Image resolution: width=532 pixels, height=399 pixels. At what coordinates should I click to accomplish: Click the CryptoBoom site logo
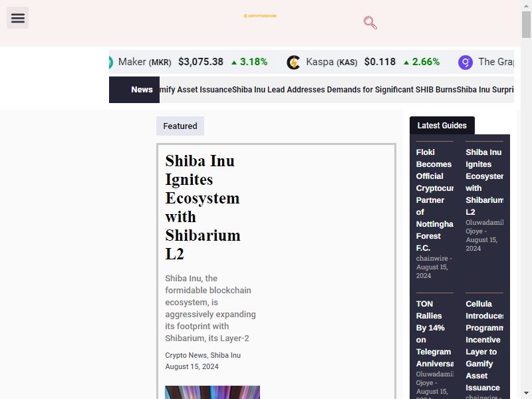260,16
